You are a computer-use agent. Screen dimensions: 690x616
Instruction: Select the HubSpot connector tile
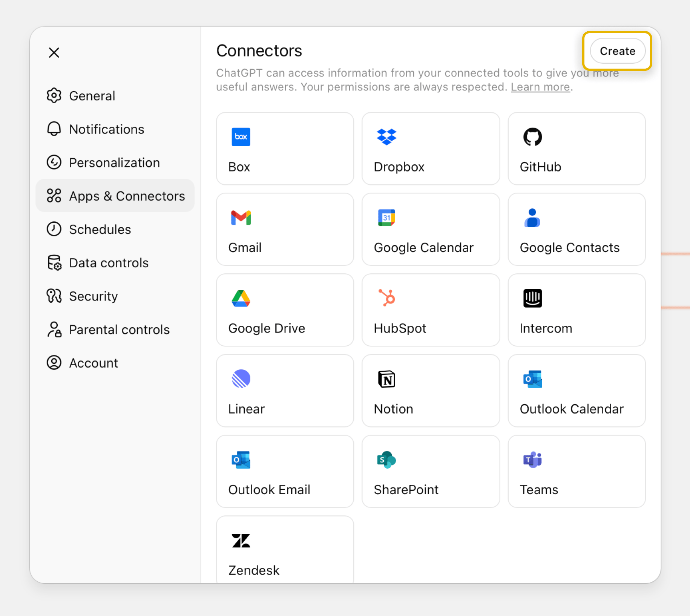tap(430, 310)
